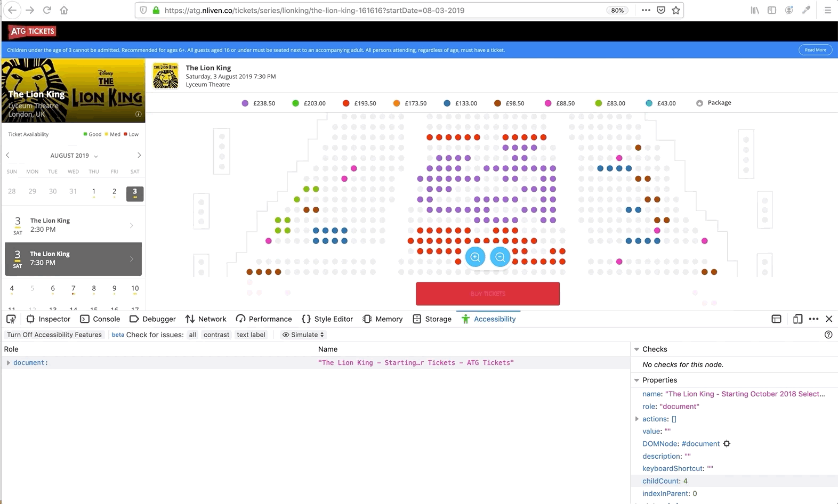
Task: Open the page actions three-dot menu in the address bar
Action: [646, 10]
